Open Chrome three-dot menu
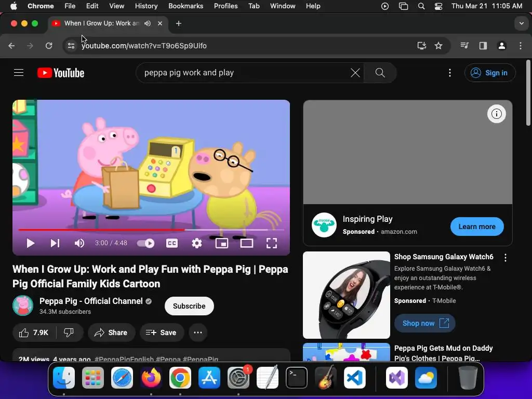This screenshot has width=532, height=399. [521, 46]
